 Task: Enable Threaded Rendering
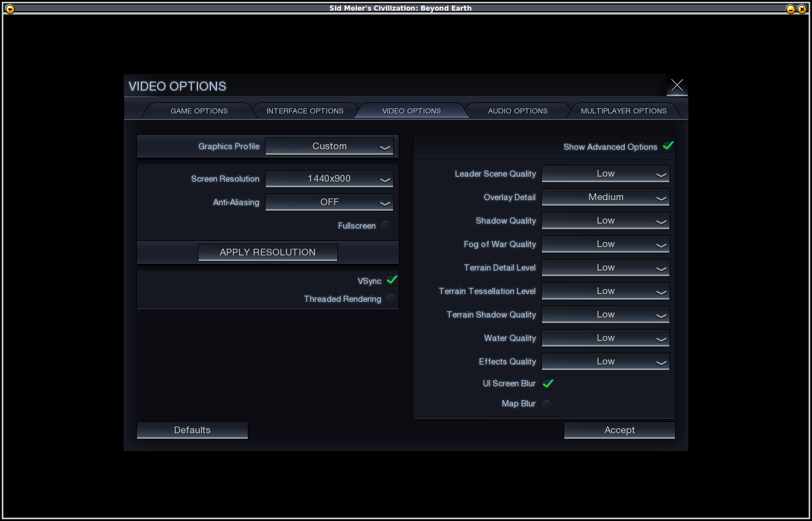391,299
